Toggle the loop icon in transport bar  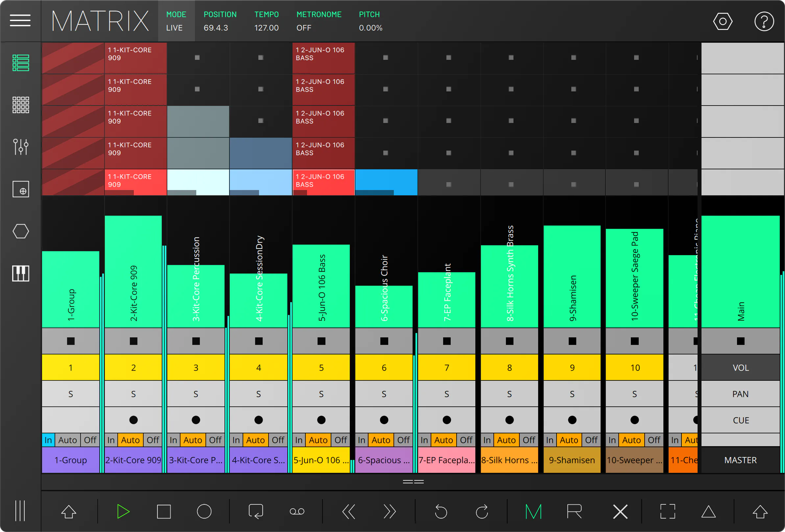pyautogui.click(x=256, y=511)
